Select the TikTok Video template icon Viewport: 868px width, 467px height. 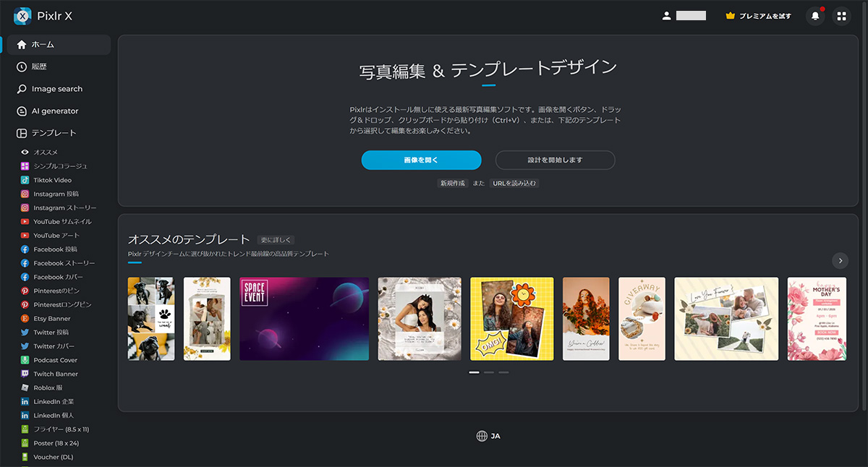(x=25, y=180)
